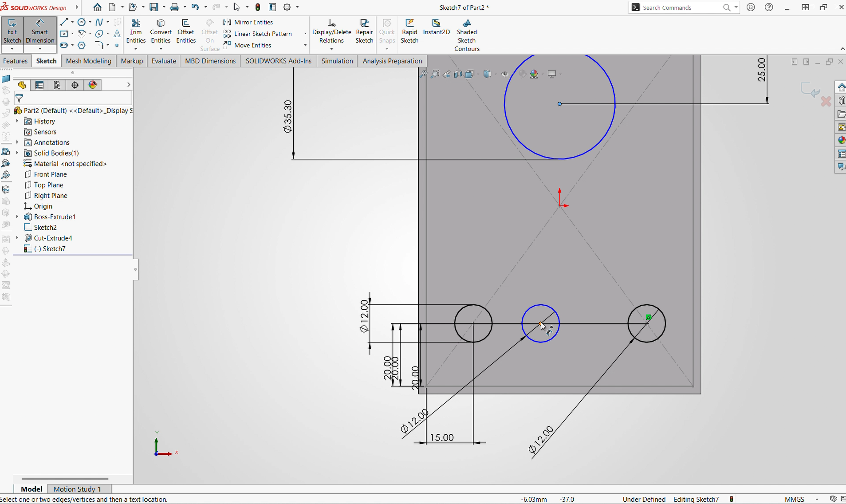The image size is (846, 504).
Task: Click the Home icon in the top toolbar
Action: [98, 7]
